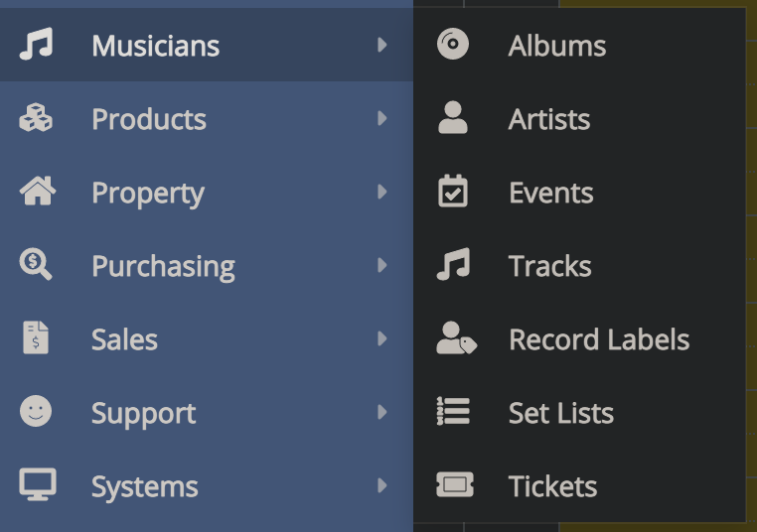Expand the Purchasing submenu arrow
This screenshot has height=532, width=757.
tap(381, 266)
